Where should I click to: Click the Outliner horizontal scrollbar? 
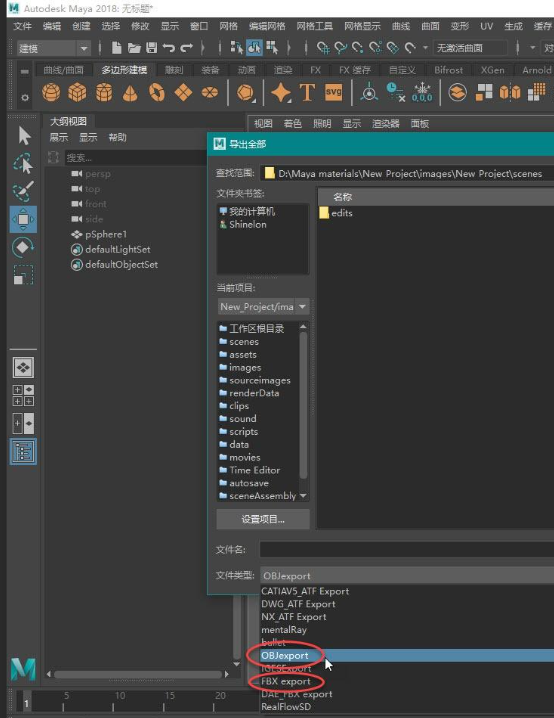[x=138, y=674]
